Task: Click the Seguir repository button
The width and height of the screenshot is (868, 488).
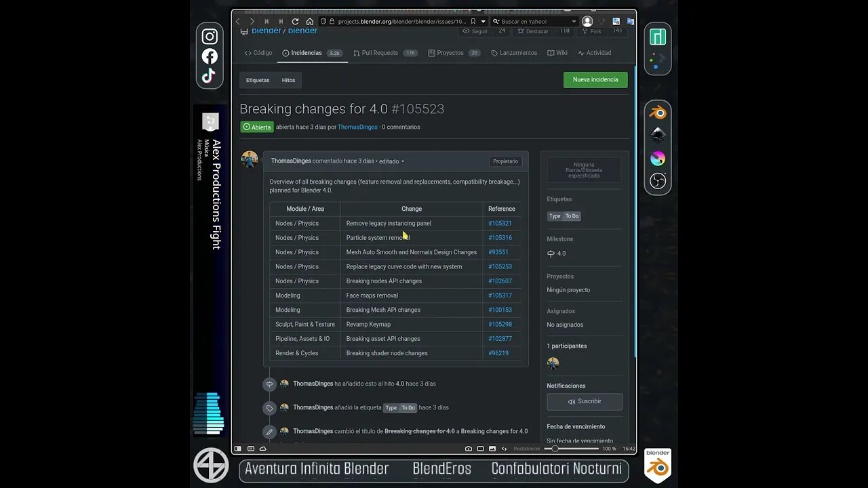Action: pyautogui.click(x=475, y=31)
